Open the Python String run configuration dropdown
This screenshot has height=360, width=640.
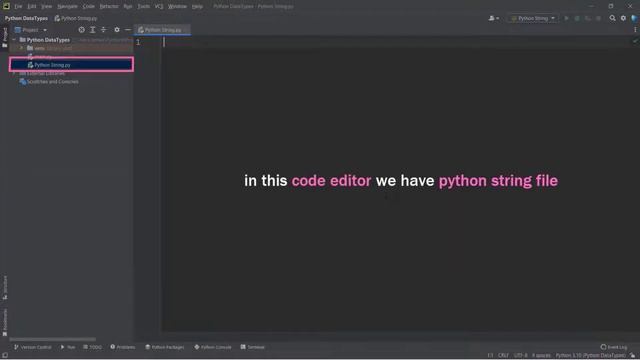coord(533,18)
